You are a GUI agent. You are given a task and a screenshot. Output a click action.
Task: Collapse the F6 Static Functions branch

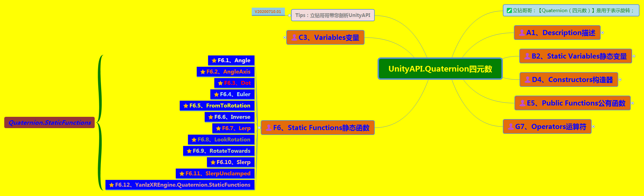coord(259,128)
